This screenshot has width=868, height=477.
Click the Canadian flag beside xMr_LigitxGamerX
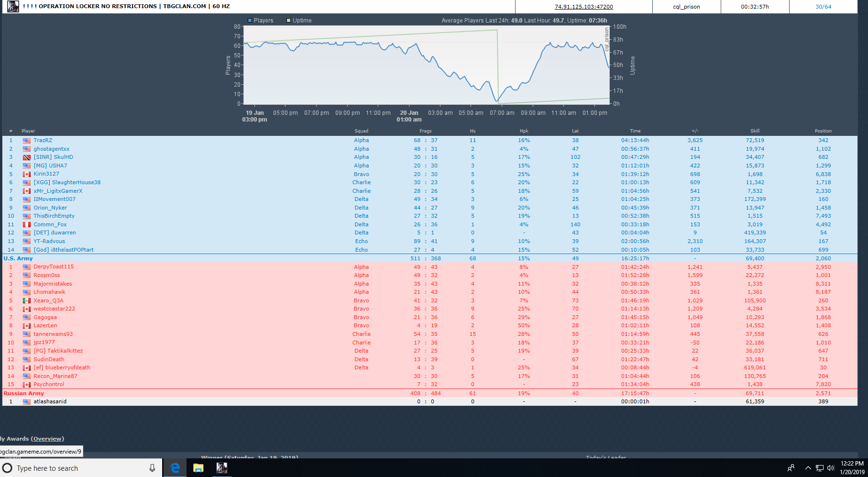(x=27, y=191)
